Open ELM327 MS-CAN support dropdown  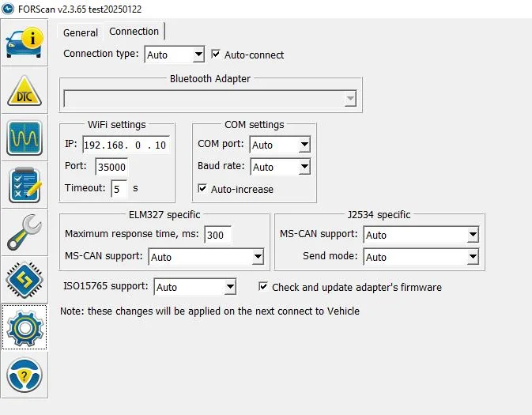(x=206, y=257)
